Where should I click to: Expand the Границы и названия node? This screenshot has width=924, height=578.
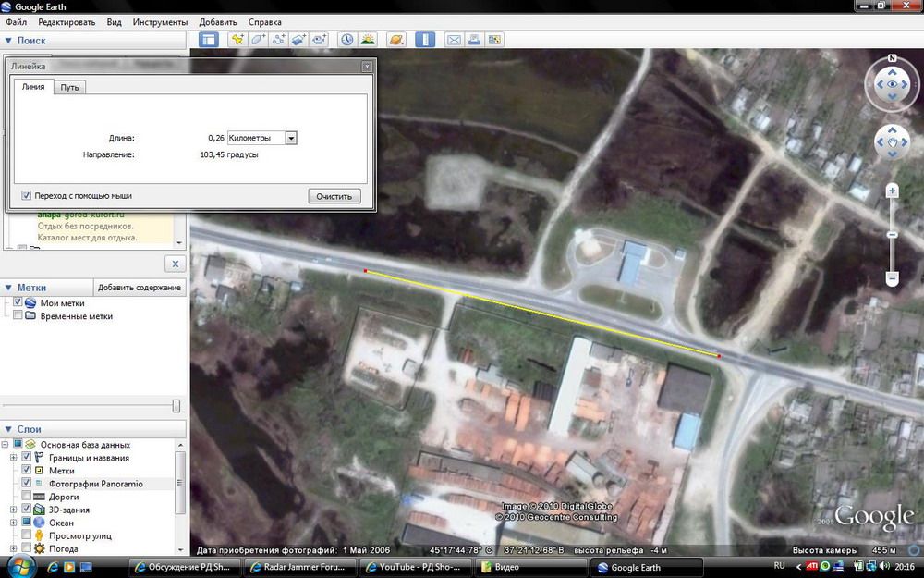pos(14,457)
